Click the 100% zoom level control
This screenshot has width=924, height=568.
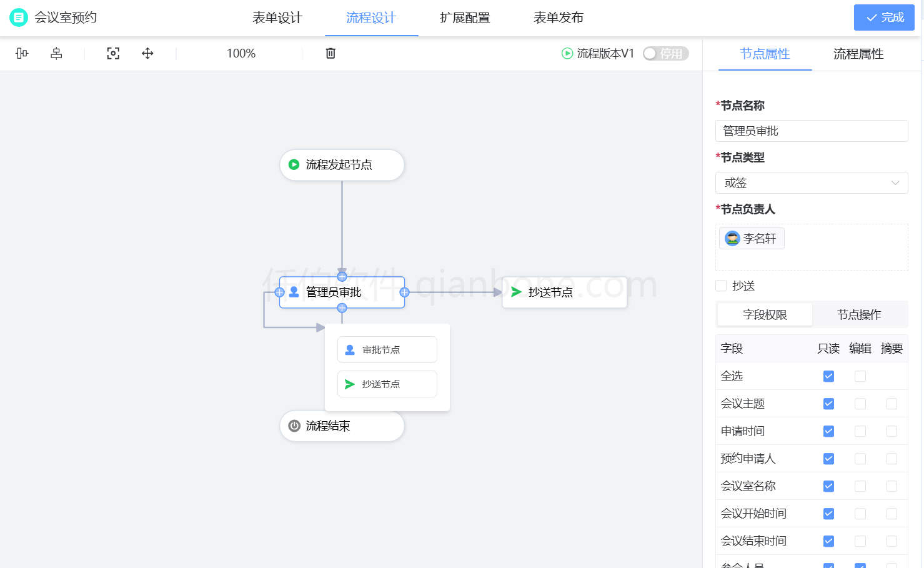click(241, 53)
